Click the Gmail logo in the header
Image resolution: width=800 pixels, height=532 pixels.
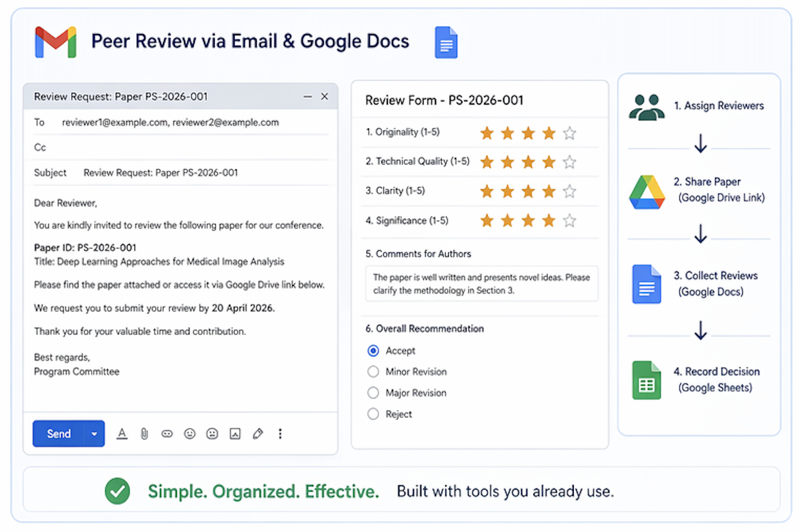tap(55, 41)
